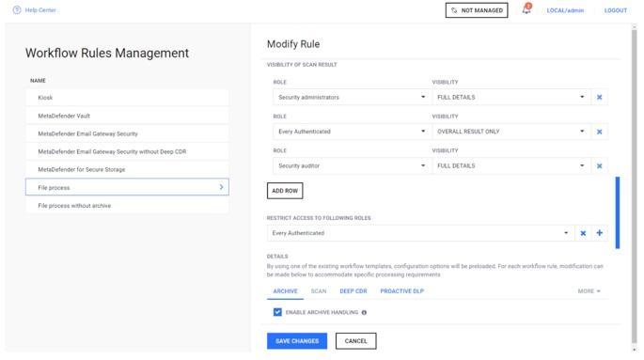Click the Not Managed button
Screen dimensions: 644x360
[477, 10]
